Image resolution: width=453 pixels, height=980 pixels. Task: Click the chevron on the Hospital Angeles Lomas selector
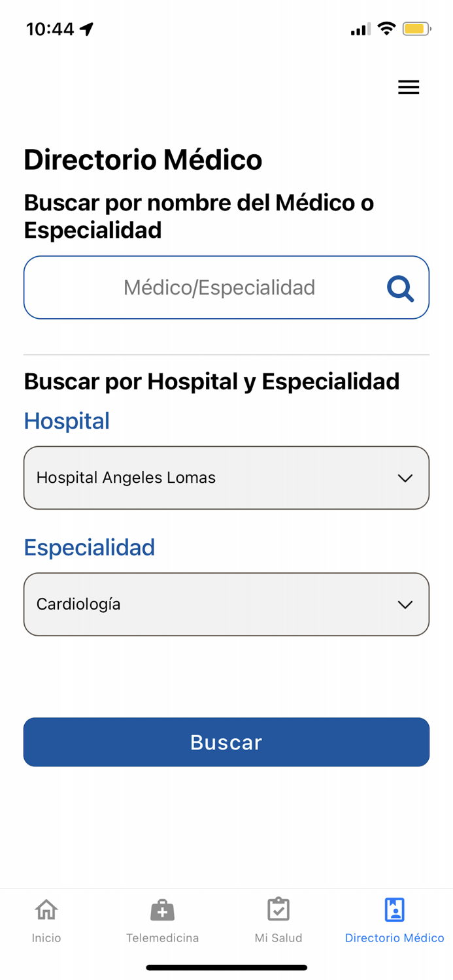point(404,478)
